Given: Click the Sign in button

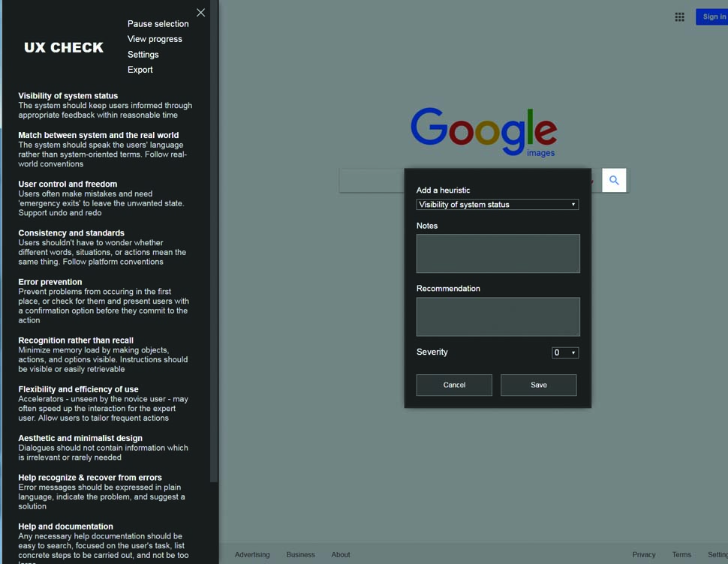Looking at the screenshot, I should [712, 16].
